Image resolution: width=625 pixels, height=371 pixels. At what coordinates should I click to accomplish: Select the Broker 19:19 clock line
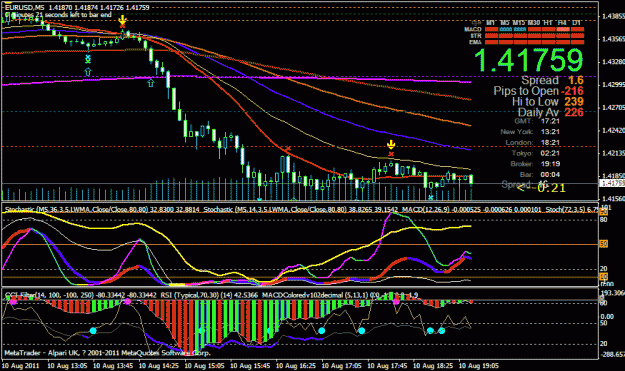tap(535, 164)
